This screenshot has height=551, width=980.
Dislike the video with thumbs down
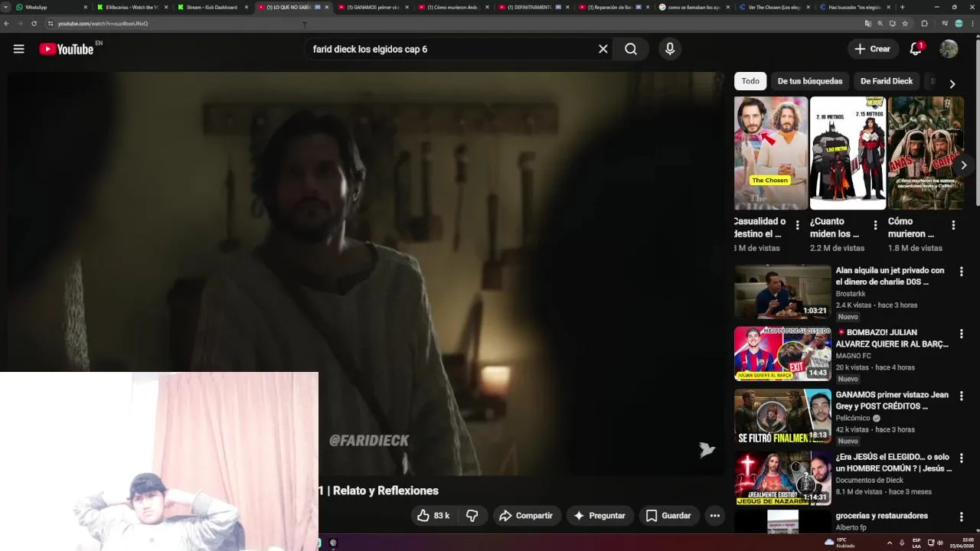coord(472,516)
